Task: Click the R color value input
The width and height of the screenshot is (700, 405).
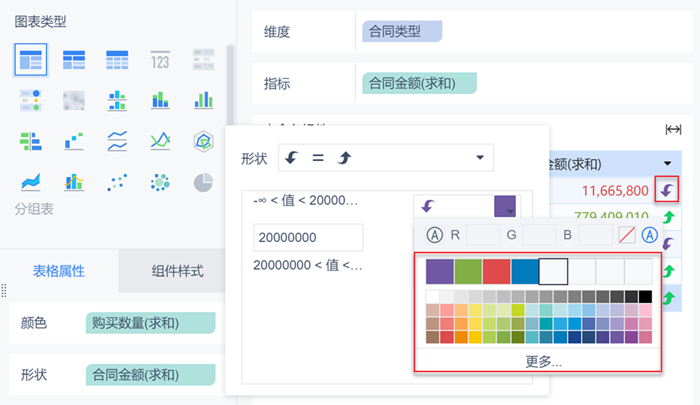Action: [483, 236]
